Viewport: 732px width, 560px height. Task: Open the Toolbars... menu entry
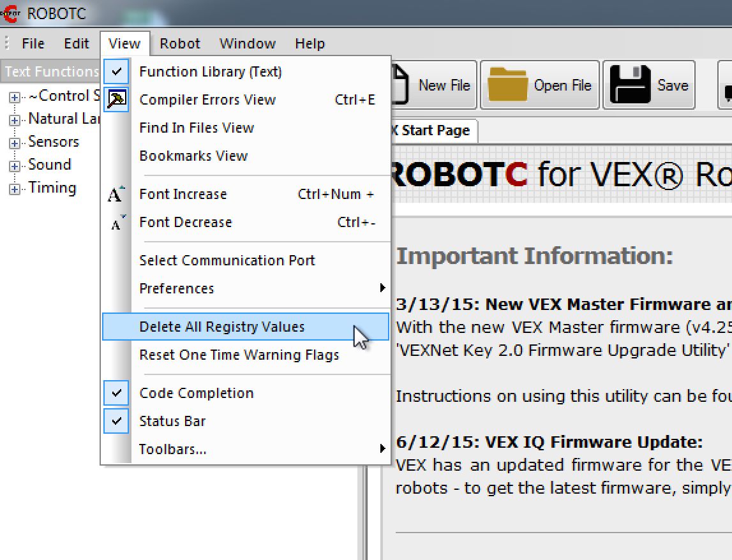click(x=246, y=449)
